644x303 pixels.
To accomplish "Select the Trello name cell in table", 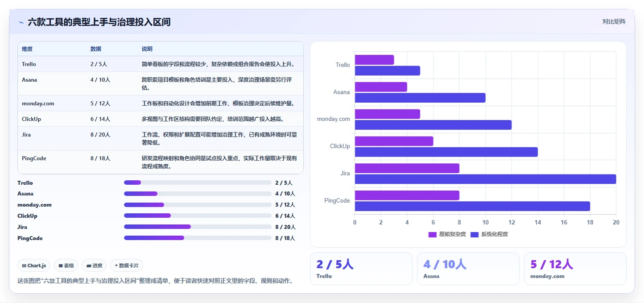I will click(x=29, y=64).
